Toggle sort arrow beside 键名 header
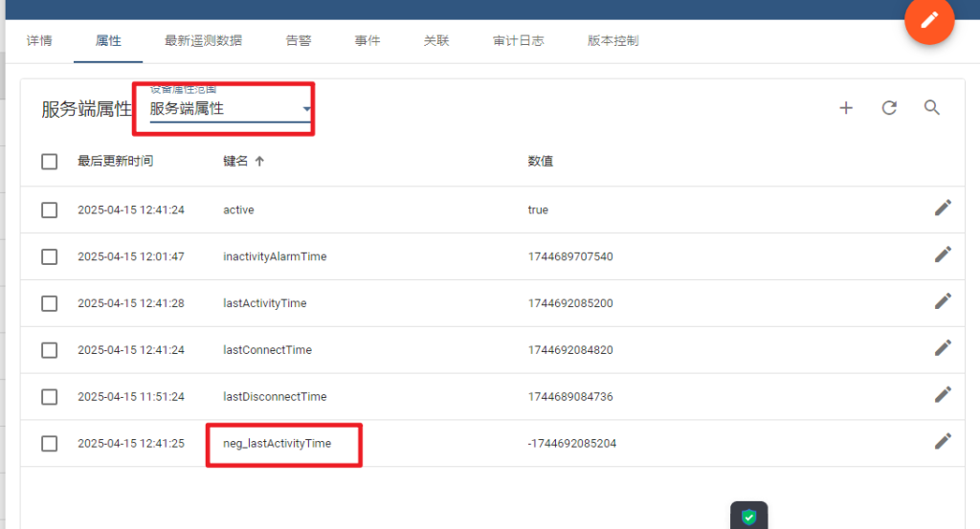This screenshot has height=529, width=980. [x=259, y=161]
